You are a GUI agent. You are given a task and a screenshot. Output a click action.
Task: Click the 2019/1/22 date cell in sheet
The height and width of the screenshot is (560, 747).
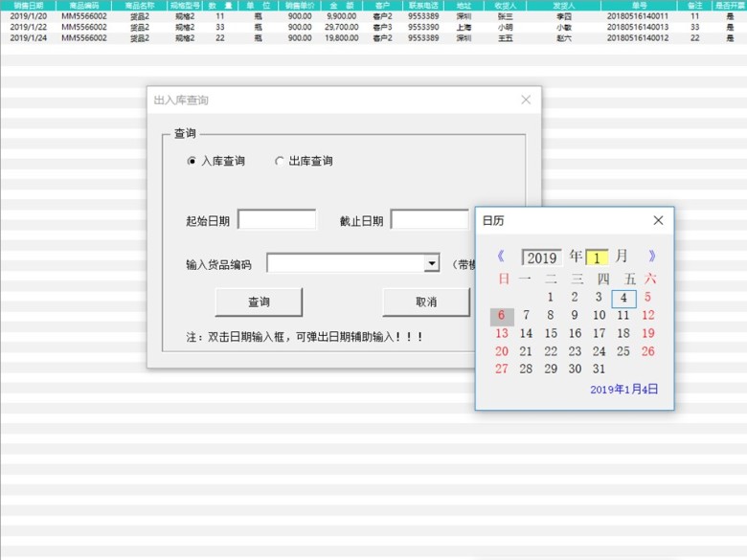click(28, 27)
